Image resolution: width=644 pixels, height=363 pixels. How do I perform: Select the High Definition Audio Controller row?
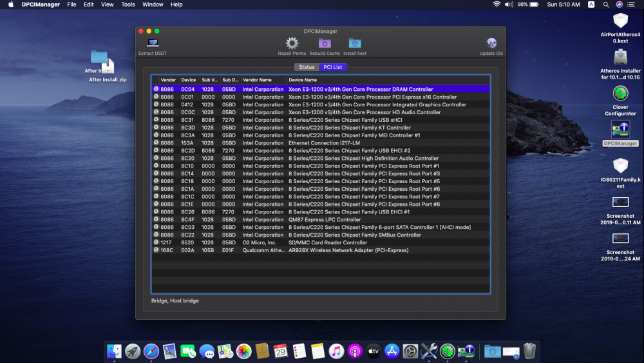pos(321,158)
